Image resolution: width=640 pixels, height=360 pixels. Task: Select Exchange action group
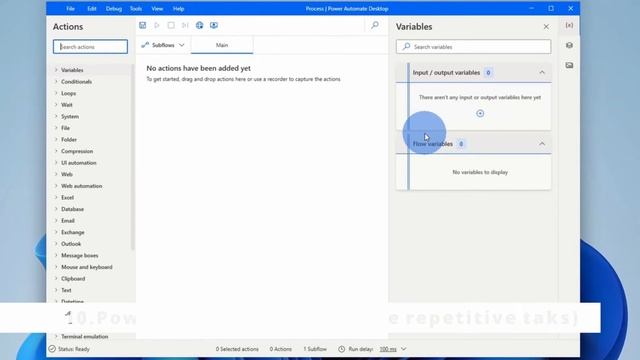pyautogui.click(x=73, y=232)
